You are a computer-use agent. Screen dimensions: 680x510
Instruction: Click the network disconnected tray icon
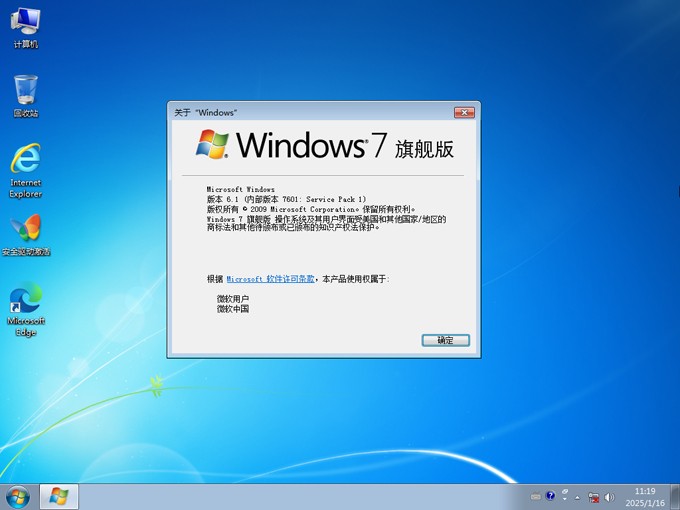coord(593,497)
